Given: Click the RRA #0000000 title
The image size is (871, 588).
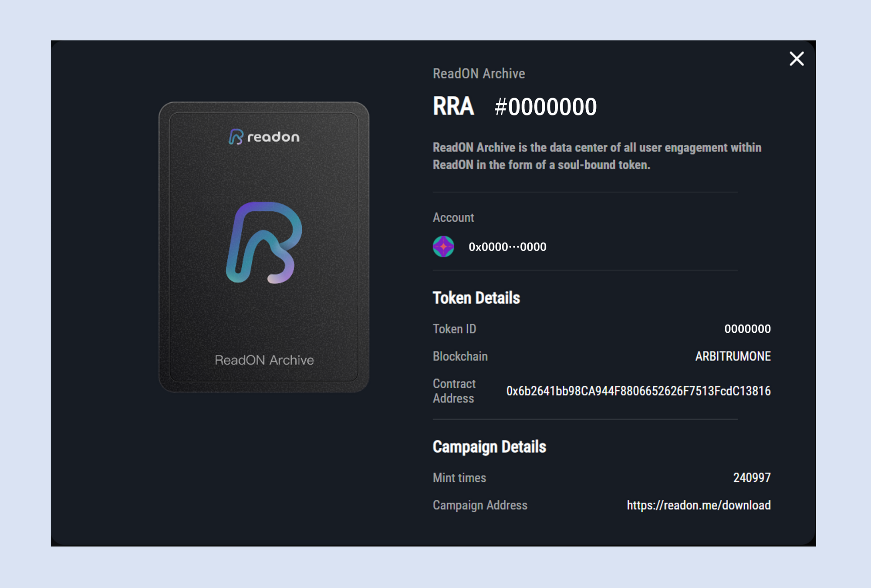Looking at the screenshot, I should 514,107.
